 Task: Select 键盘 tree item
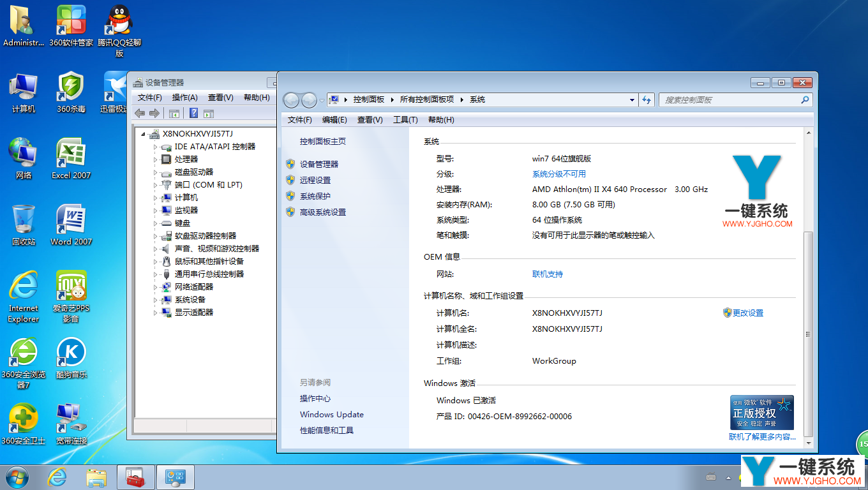tap(183, 223)
